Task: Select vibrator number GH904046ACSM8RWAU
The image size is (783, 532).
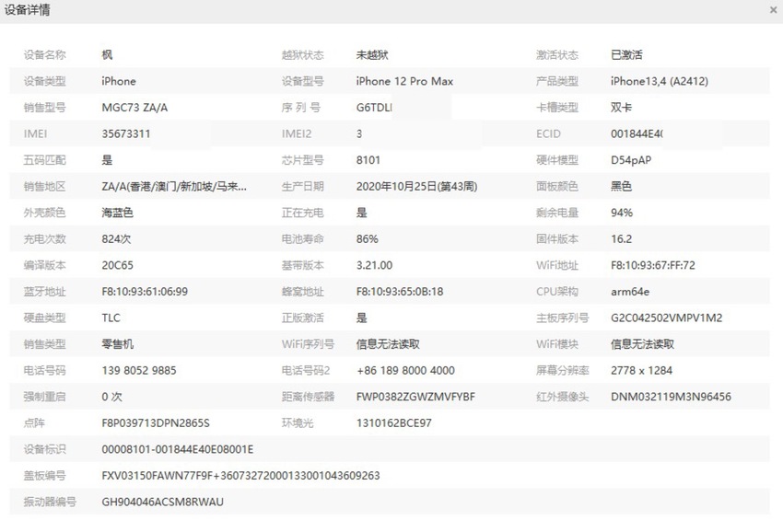Action: click(x=162, y=503)
